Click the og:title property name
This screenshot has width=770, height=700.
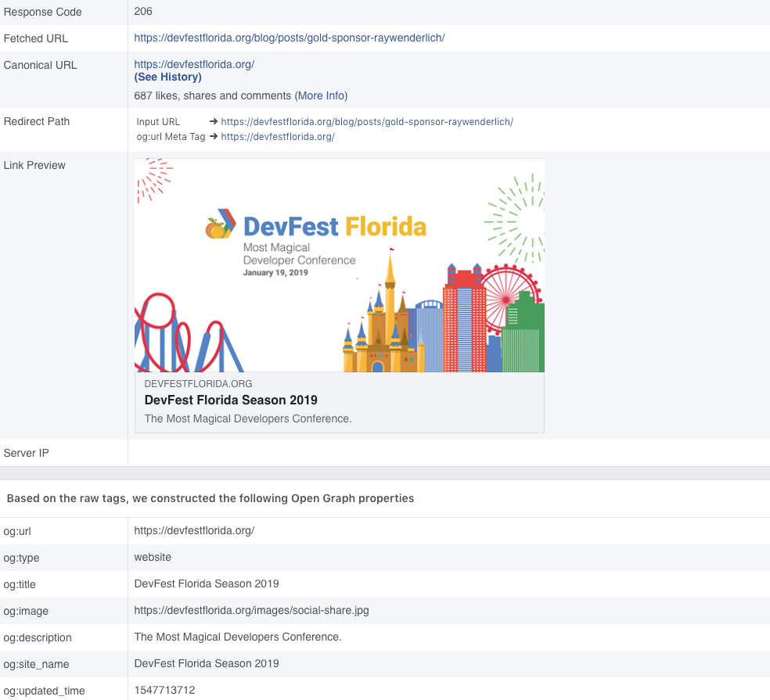click(x=20, y=584)
